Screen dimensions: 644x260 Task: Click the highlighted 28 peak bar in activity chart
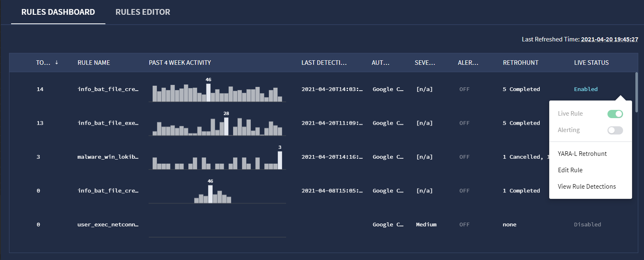[226, 126]
